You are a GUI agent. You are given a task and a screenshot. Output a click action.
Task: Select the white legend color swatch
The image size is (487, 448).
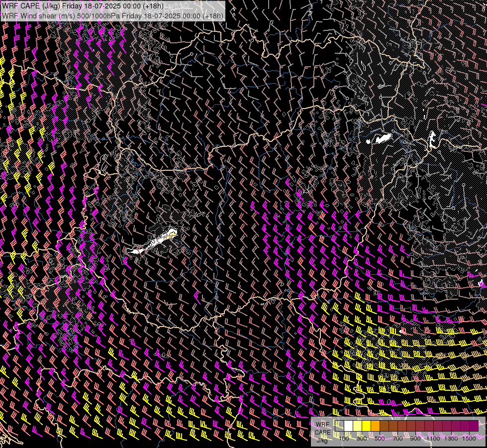coord(349,426)
